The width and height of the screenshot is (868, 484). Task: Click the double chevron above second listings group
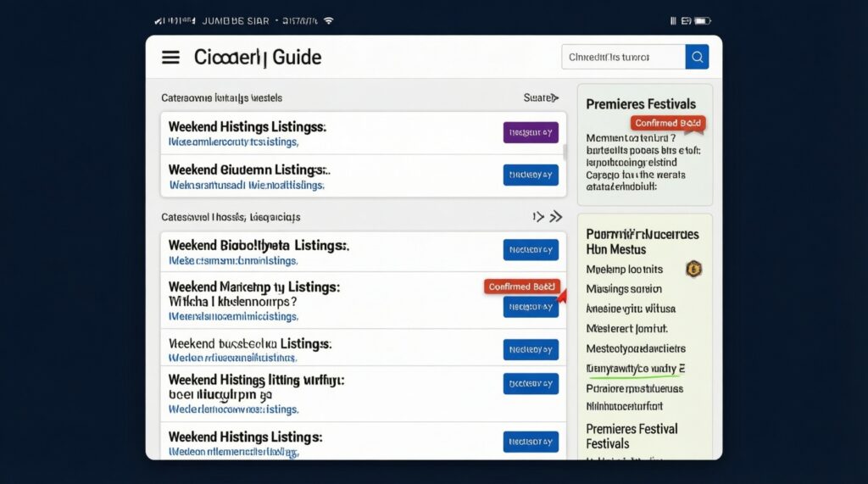(556, 217)
